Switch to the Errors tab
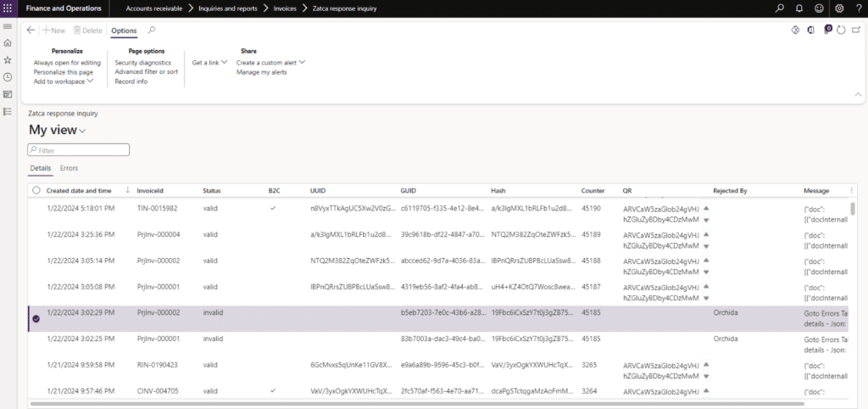Image resolution: width=868 pixels, height=409 pixels. coord(70,168)
